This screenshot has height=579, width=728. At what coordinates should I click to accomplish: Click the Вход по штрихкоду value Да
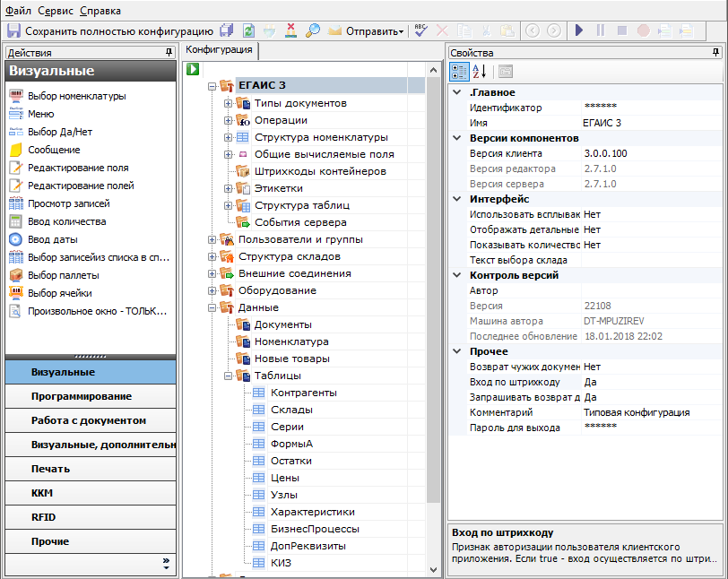click(x=652, y=382)
